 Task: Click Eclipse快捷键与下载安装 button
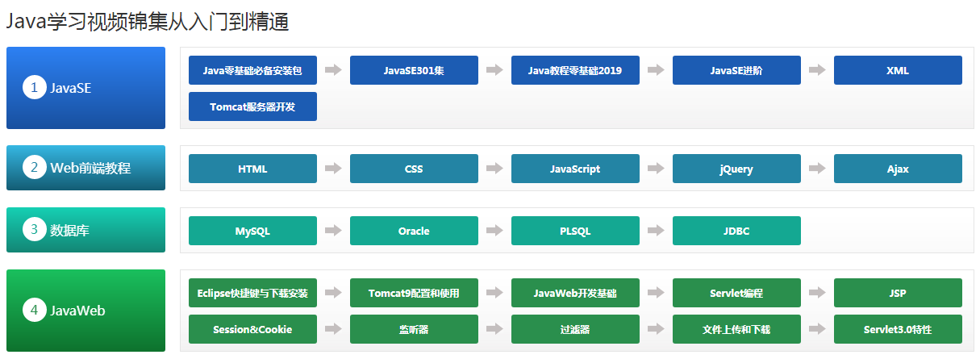[252, 293]
